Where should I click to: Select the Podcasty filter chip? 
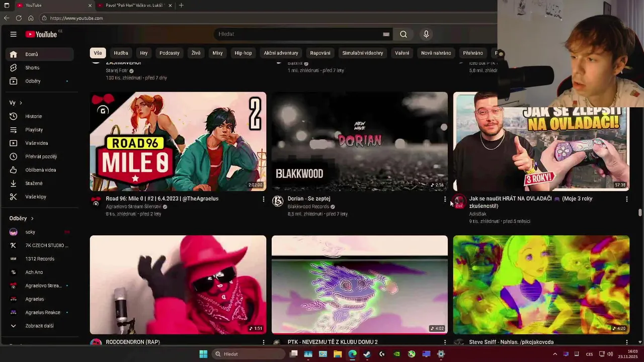170,53
